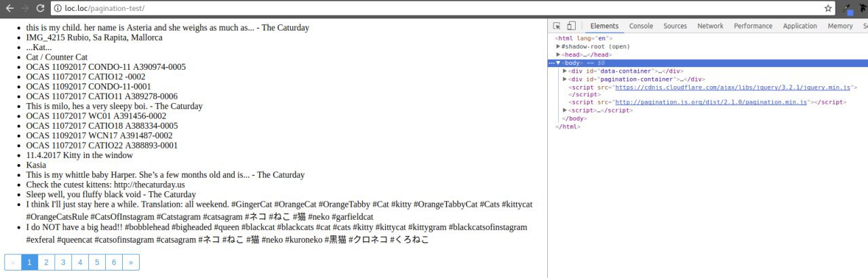The image size is (868, 278).
Task: Switch to the Elements tab
Action: 604,26
